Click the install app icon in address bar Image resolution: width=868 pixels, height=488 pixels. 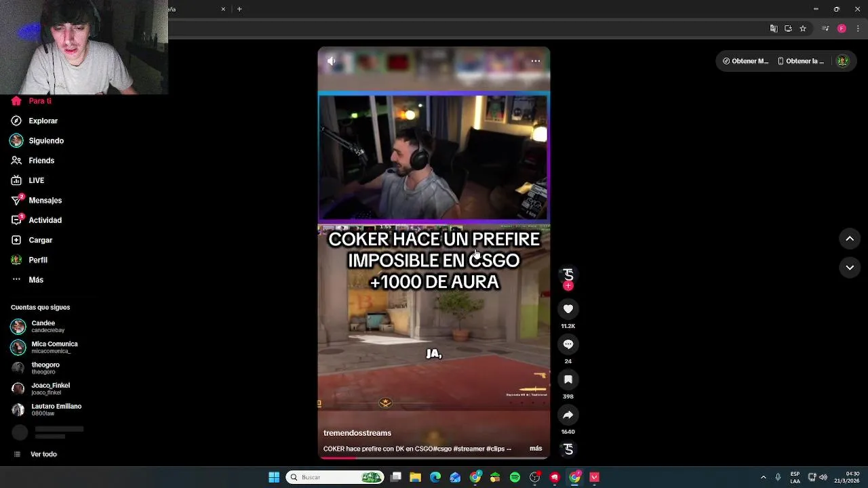(x=788, y=28)
